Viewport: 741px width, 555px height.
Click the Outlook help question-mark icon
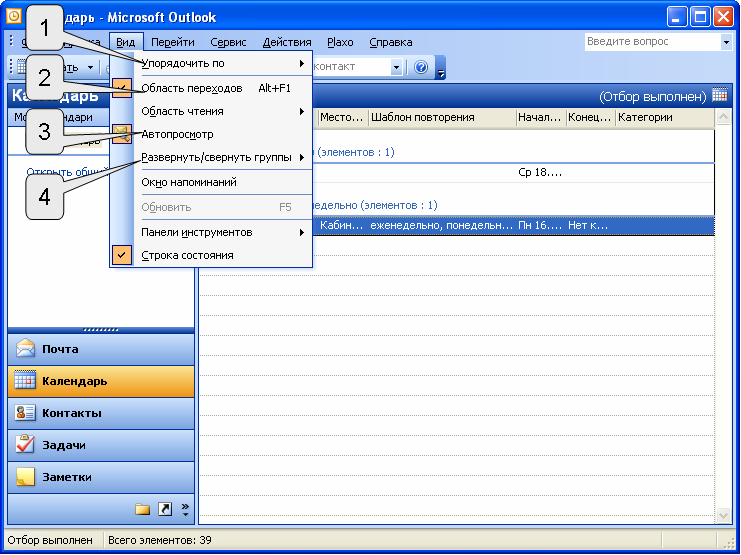pos(421,67)
